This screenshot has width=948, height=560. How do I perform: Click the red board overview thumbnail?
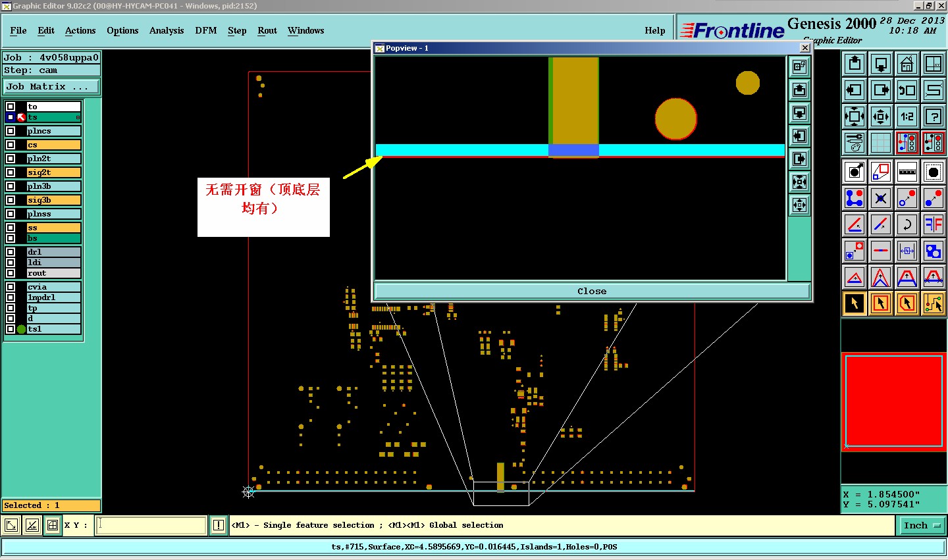coord(894,402)
